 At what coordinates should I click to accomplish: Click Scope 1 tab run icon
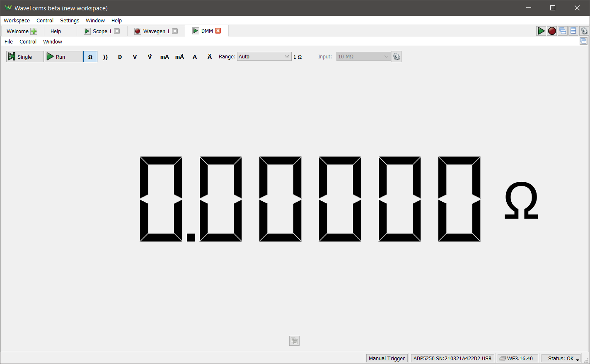click(x=87, y=31)
